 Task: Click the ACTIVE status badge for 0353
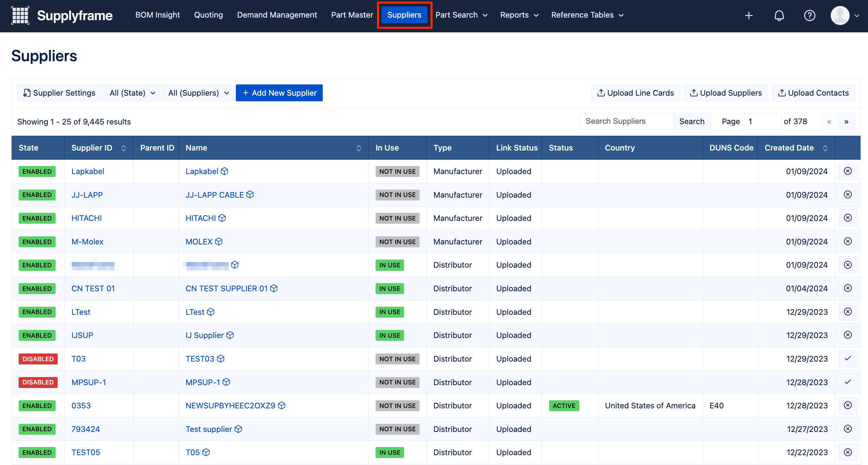(x=564, y=406)
